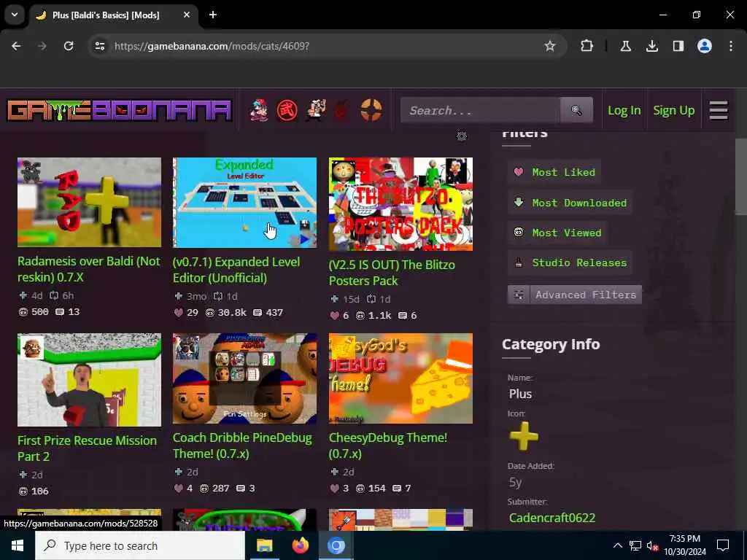Image resolution: width=747 pixels, height=560 pixels.
Task: Click the CheesyDebug cheese thumbnail
Action: click(x=400, y=378)
